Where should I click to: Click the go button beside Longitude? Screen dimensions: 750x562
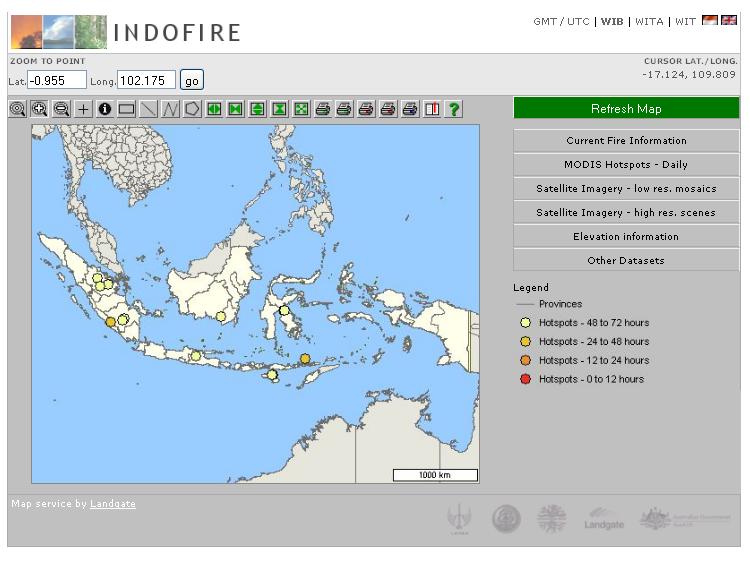[x=191, y=81]
